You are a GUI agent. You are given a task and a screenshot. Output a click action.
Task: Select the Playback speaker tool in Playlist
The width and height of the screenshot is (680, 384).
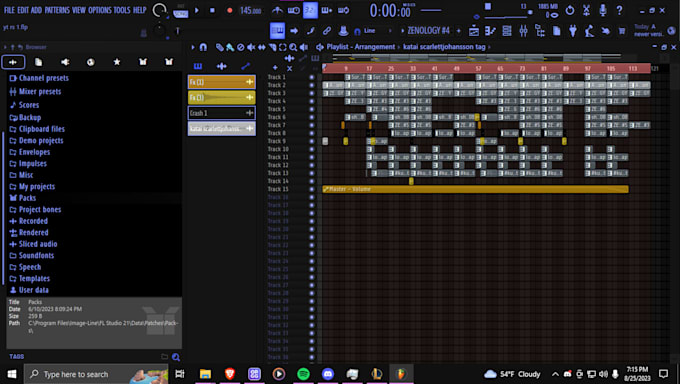304,47
